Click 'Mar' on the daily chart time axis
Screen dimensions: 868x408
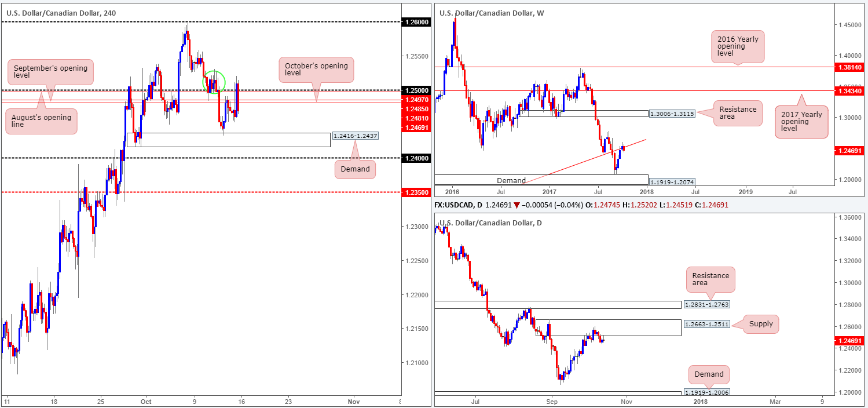pyautogui.click(x=775, y=400)
